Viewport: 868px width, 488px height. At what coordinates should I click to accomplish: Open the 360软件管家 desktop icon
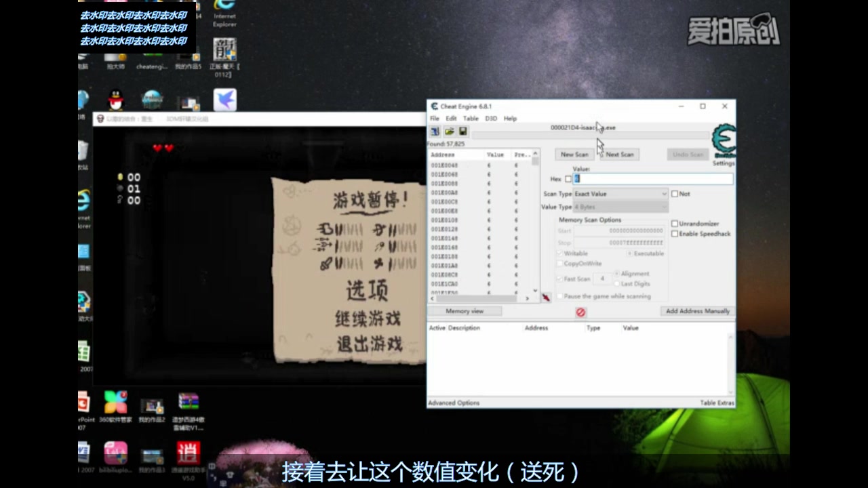[x=115, y=401]
